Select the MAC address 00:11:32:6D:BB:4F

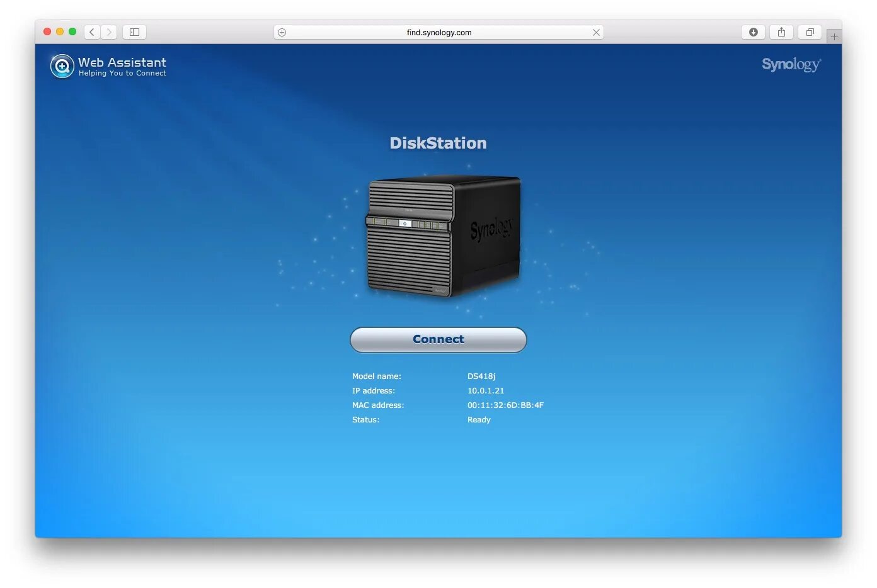505,405
